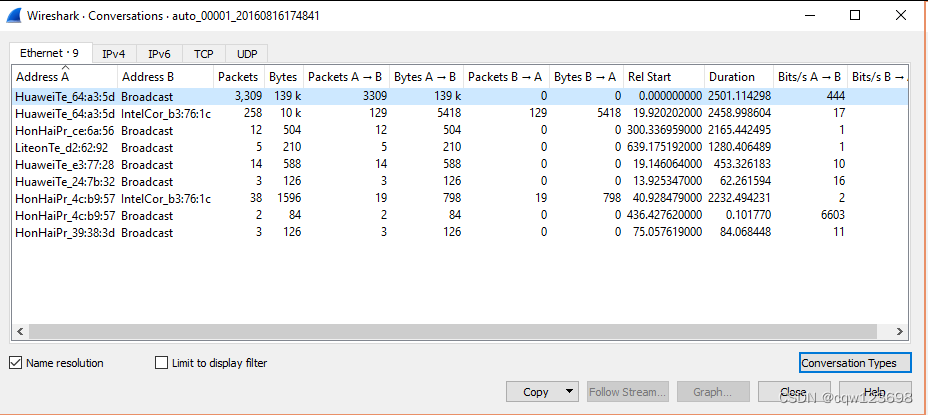
Task: Minimize the Conversations window
Action: 809,15
